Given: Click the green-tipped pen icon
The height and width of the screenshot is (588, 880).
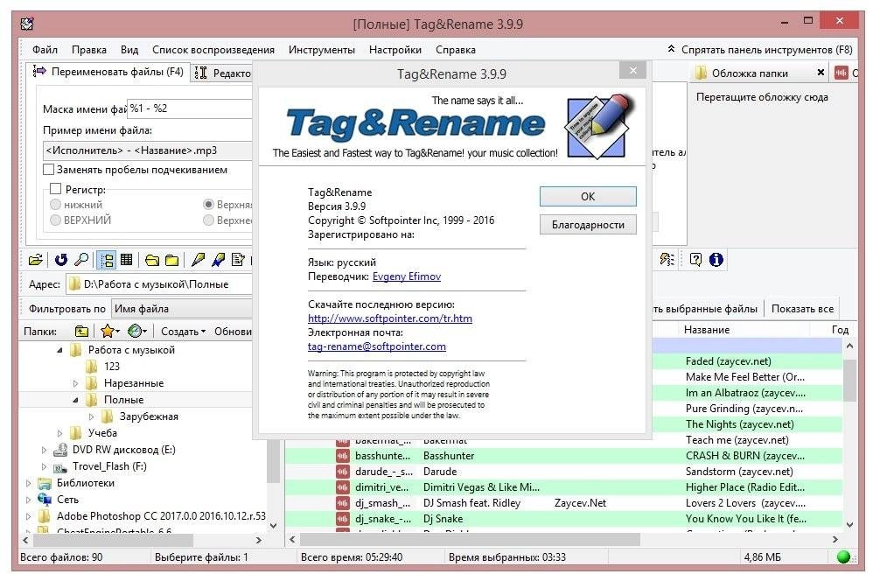Looking at the screenshot, I should point(198,260).
